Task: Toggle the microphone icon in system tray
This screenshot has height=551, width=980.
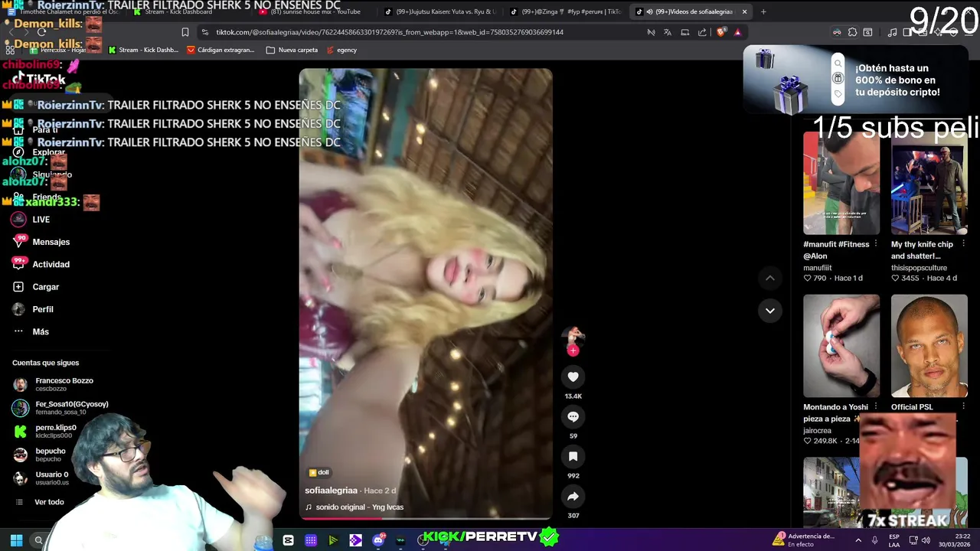Action: pos(875,540)
